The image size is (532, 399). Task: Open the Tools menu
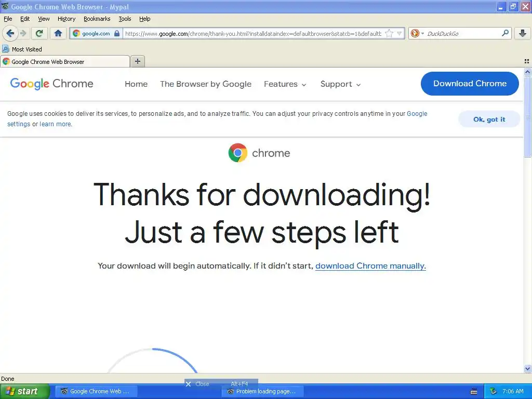(125, 19)
